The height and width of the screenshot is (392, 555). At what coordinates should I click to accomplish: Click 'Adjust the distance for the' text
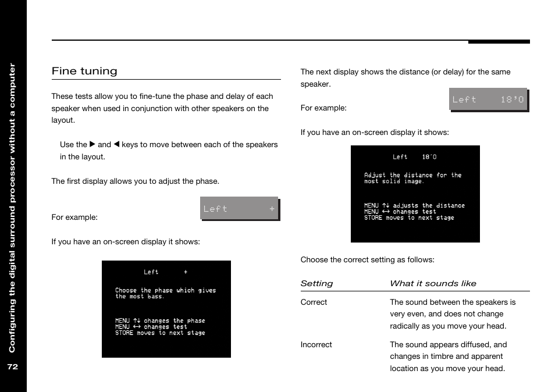click(413, 175)
